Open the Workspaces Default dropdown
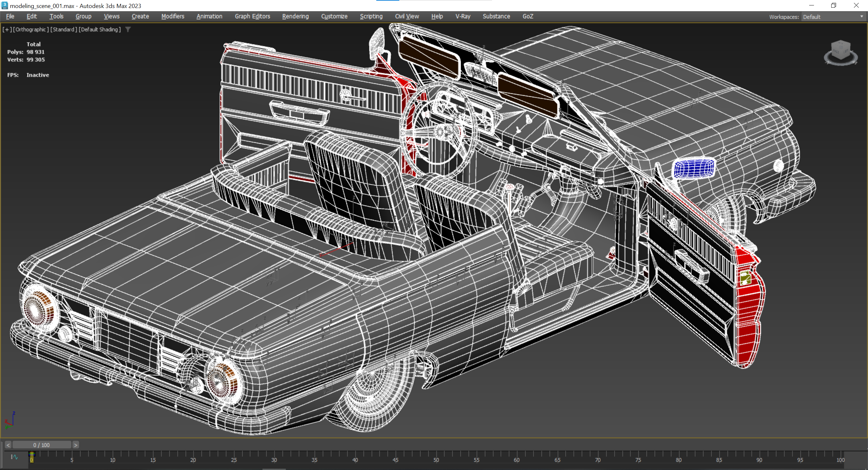The width and height of the screenshot is (868, 470). [x=832, y=17]
